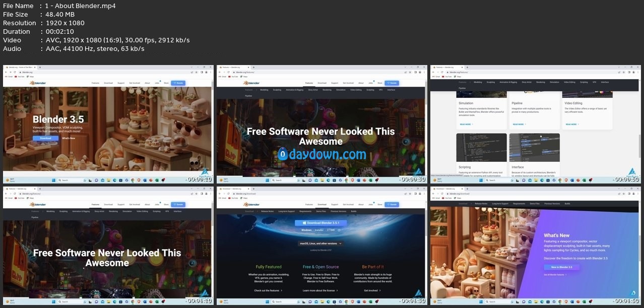This screenshot has height=308, width=644.
Task: In the 00:00:30 frame, select the Story Artist item
Action: [313, 90]
